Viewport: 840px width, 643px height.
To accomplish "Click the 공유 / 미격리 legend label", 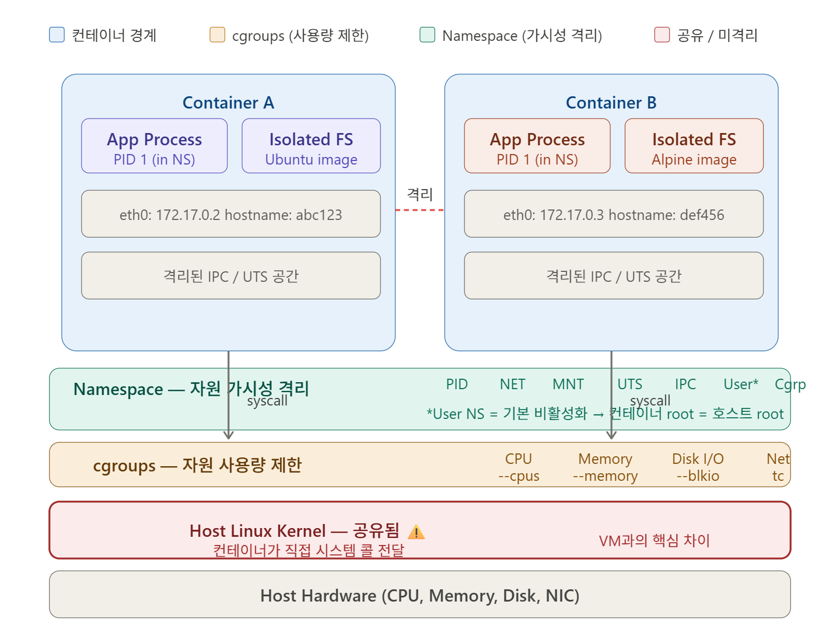I will (x=717, y=35).
